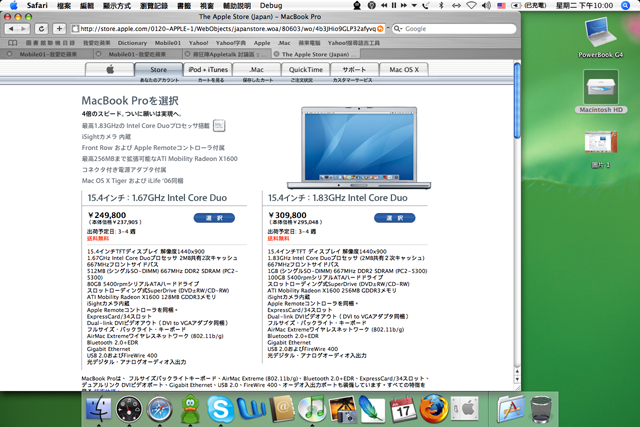Launch Microsoft Word from the Dock
This screenshot has height=427, width=640.
click(x=251, y=409)
